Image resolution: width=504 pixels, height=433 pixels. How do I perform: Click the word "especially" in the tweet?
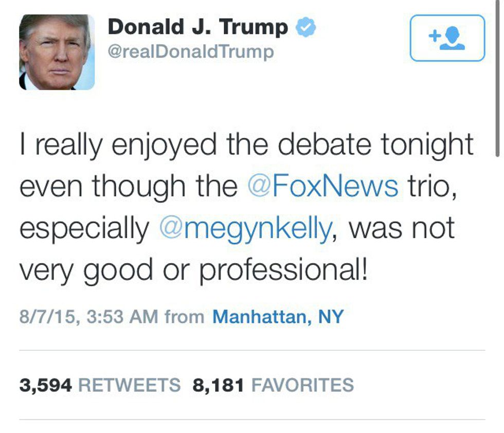click(84, 228)
